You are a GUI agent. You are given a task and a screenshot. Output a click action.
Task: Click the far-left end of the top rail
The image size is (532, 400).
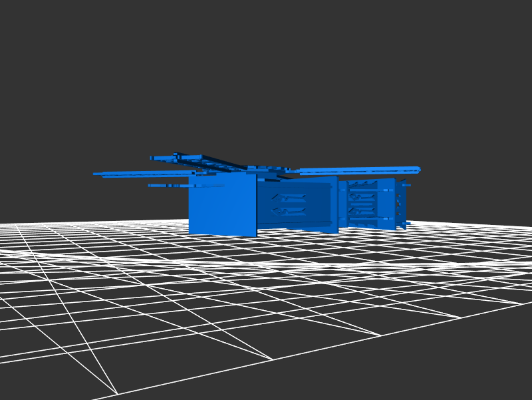(153, 158)
